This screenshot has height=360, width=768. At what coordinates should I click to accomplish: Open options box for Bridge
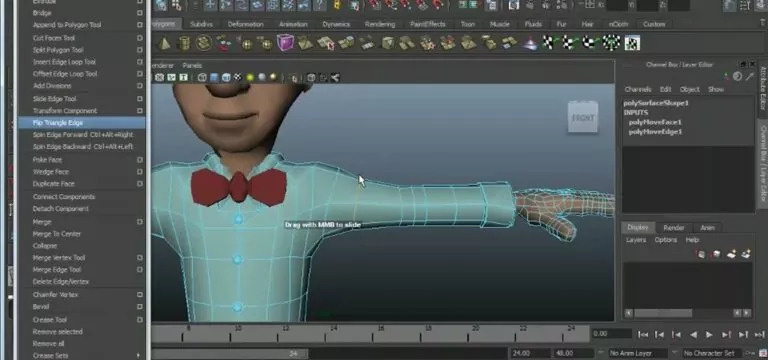click(x=140, y=13)
